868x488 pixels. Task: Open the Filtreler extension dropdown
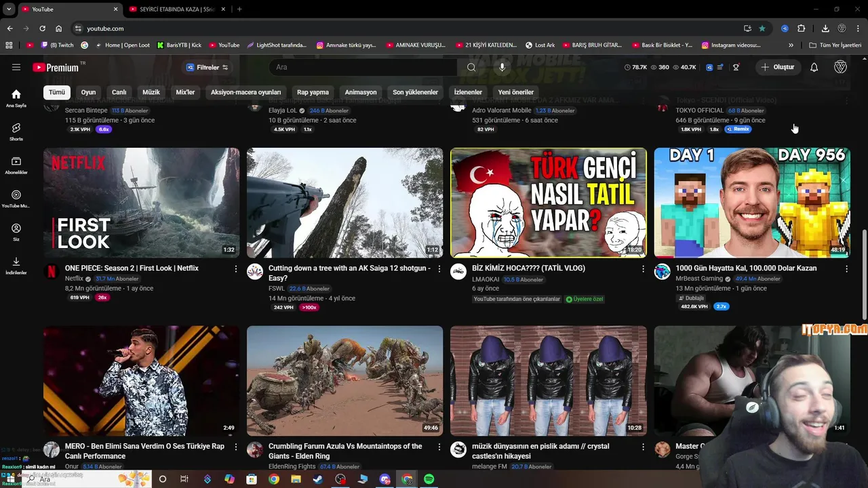point(207,67)
